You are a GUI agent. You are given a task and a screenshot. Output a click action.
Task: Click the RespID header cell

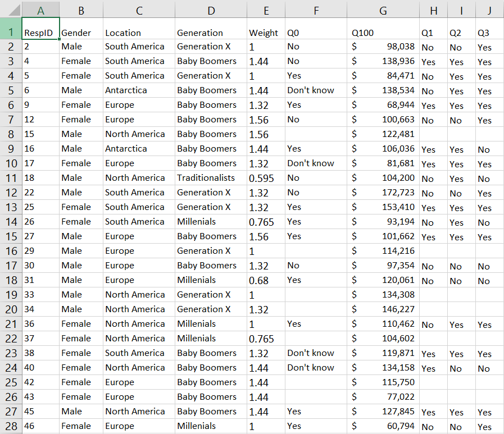click(40, 33)
